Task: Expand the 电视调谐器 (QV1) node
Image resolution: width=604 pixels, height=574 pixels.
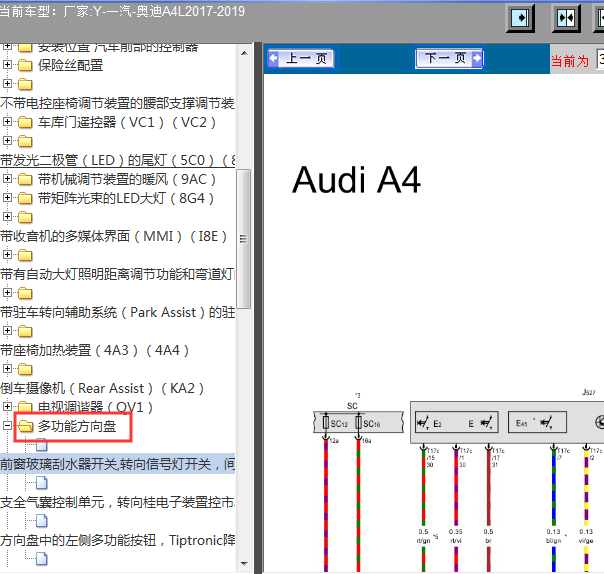Action: pyautogui.click(x=7, y=407)
